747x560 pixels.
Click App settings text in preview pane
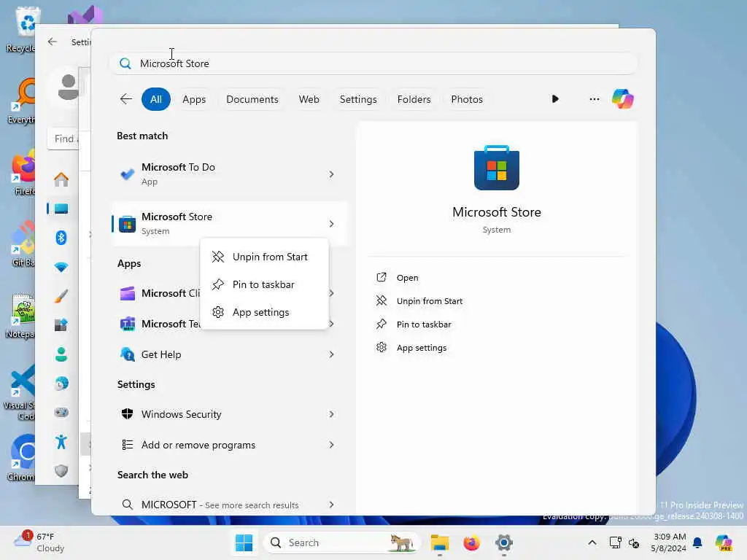coord(422,348)
